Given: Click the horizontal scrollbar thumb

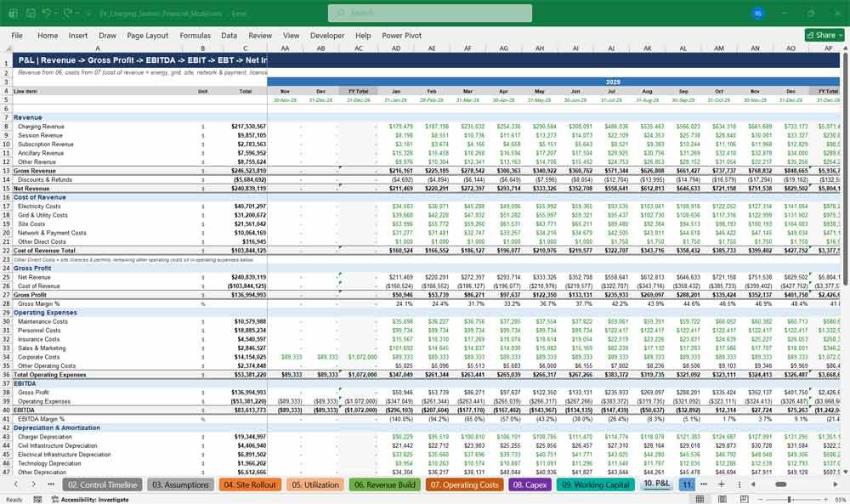Looking at the screenshot, I should coord(781,484).
